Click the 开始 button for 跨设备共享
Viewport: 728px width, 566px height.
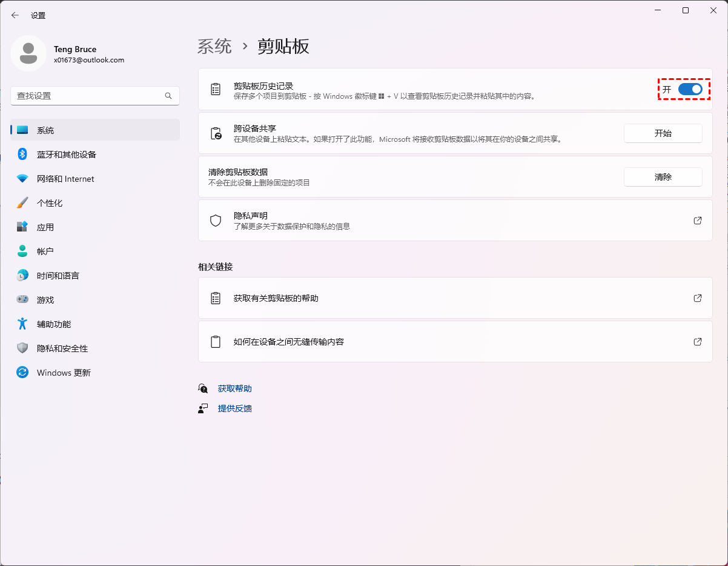pyautogui.click(x=663, y=133)
